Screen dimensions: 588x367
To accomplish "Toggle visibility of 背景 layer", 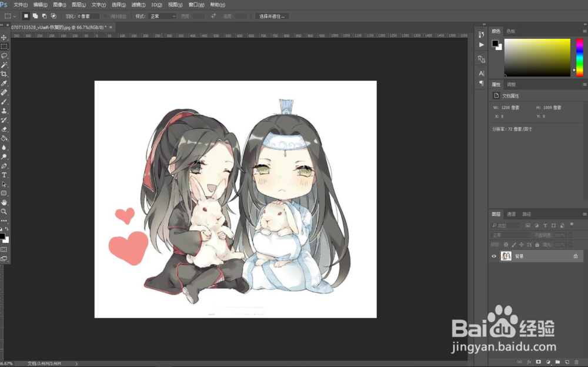I will 494,256.
